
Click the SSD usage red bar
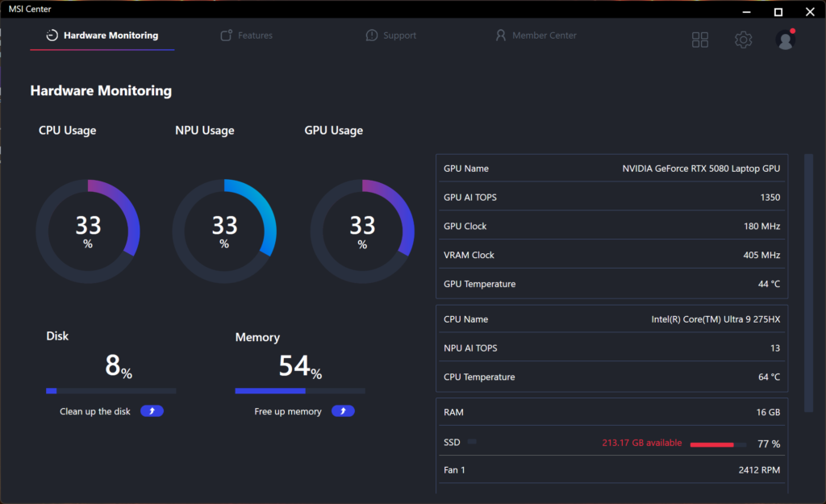(718, 444)
